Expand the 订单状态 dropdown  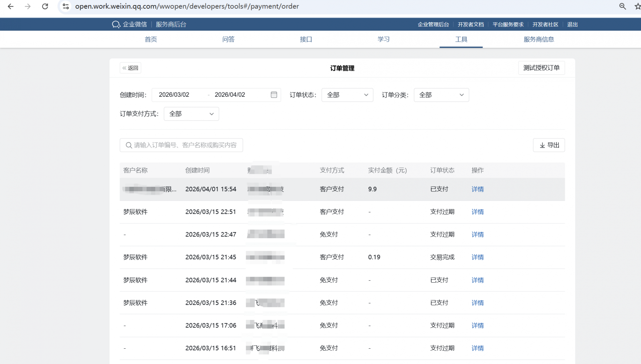pyautogui.click(x=347, y=95)
